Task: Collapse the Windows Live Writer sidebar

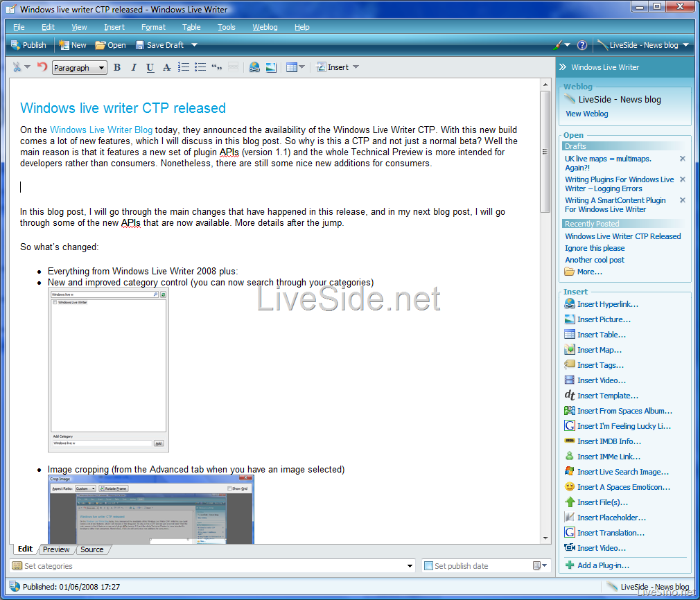Action: [x=563, y=67]
